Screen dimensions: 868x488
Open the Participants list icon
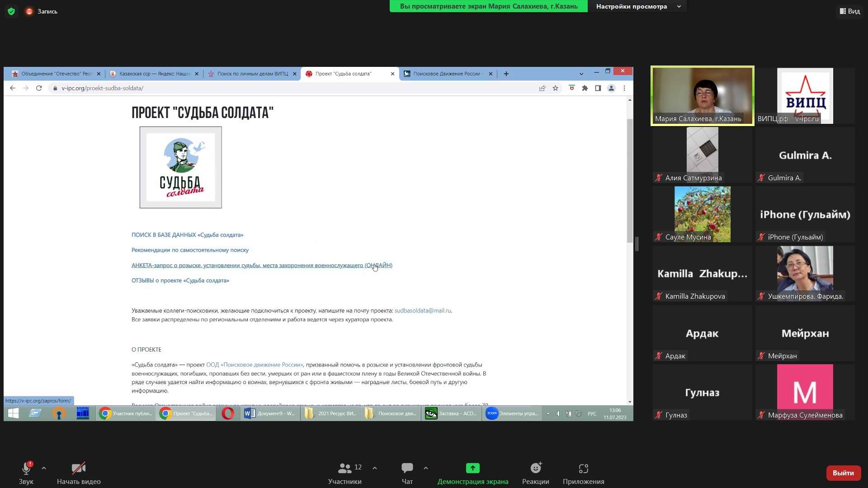pos(344,468)
